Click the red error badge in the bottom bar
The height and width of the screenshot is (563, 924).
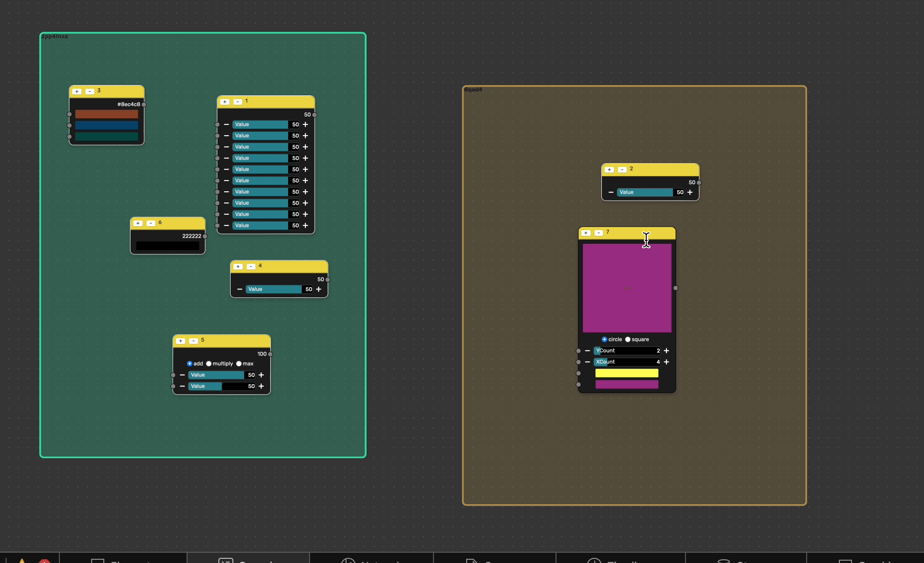click(45, 560)
